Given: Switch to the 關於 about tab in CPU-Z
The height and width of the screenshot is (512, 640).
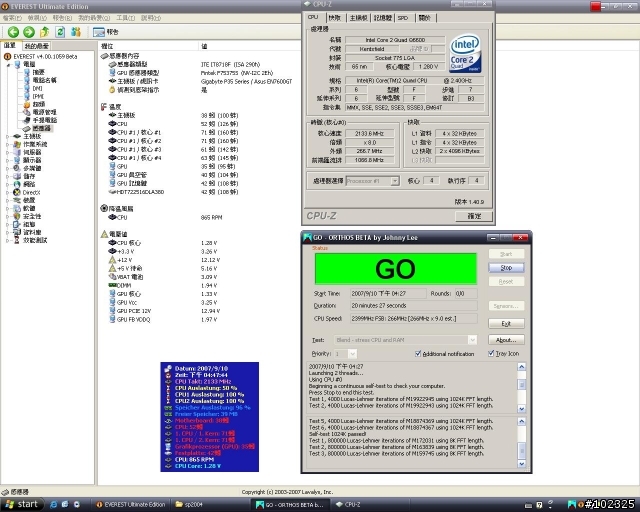Looking at the screenshot, I should point(424,18).
